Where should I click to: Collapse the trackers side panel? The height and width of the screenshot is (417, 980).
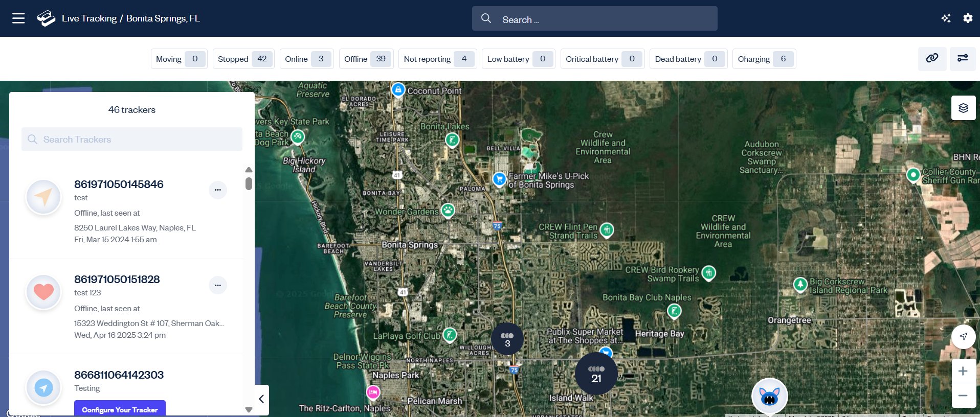(x=261, y=399)
